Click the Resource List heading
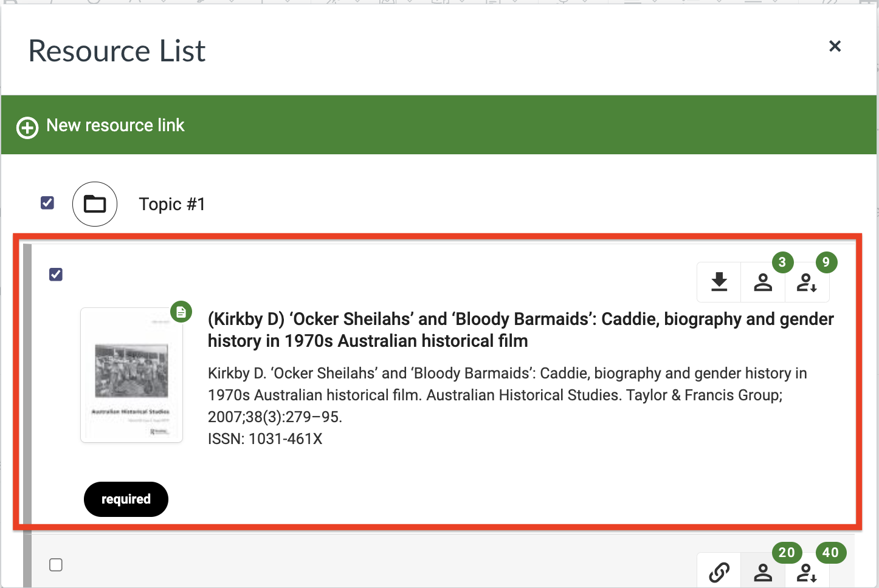This screenshot has height=588, width=879. coord(117,51)
